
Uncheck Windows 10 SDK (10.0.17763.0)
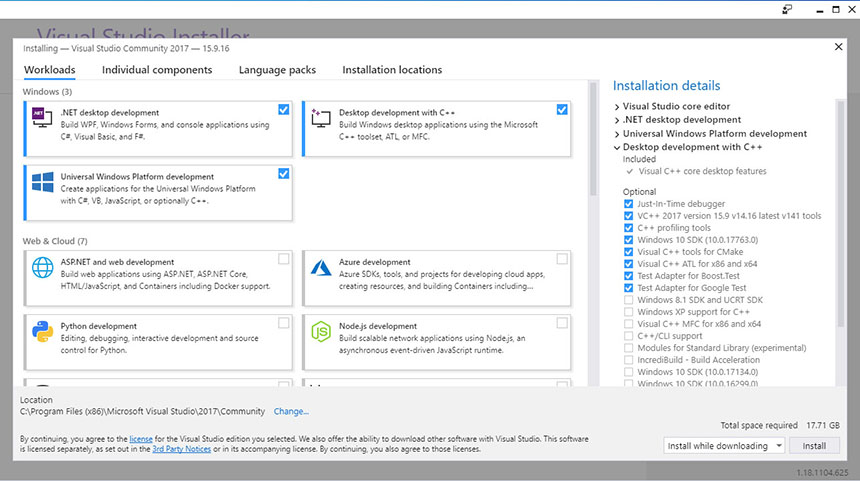click(629, 240)
